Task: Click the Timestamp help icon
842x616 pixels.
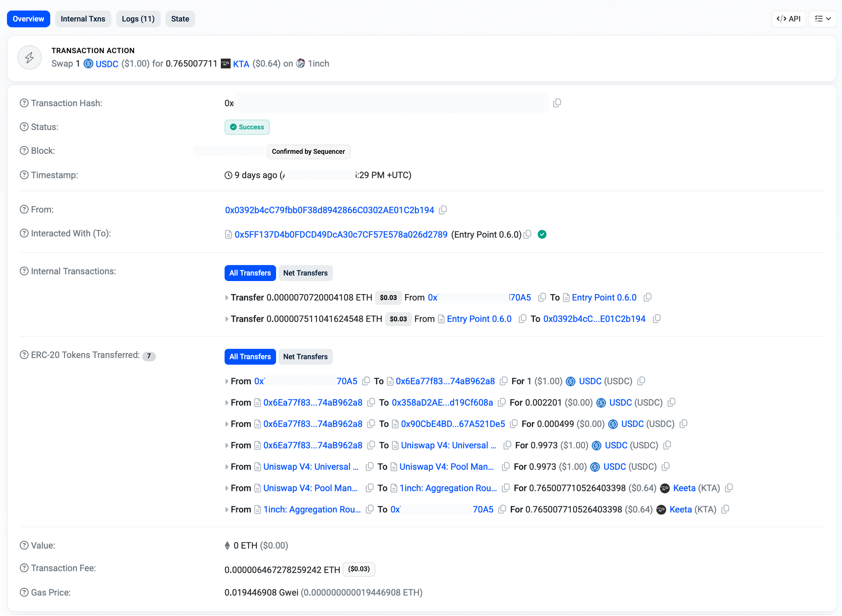Action: tap(24, 175)
